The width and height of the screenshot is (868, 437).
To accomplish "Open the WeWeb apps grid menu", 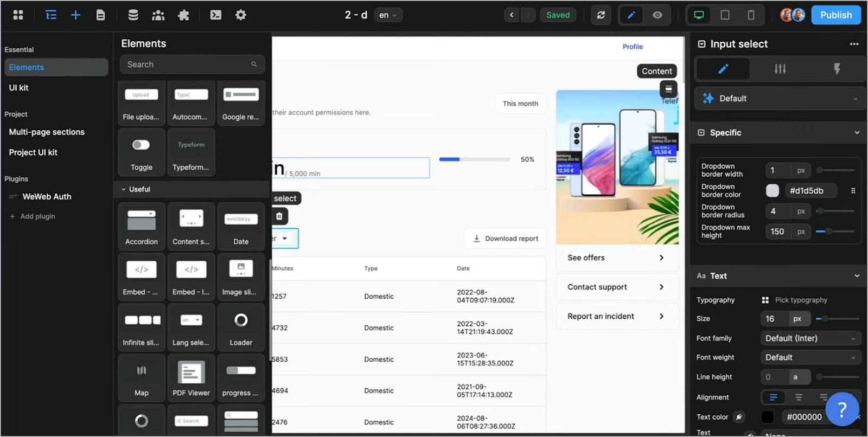I will (18, 15).
